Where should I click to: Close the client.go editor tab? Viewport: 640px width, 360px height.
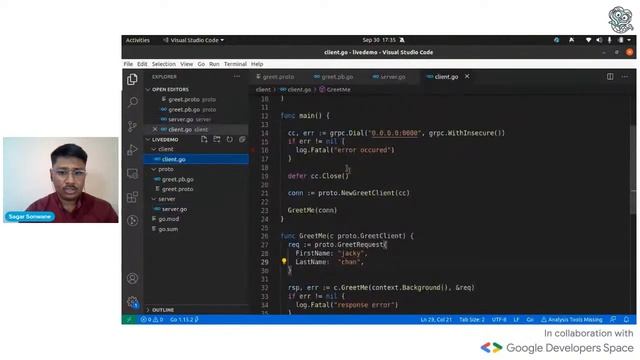click(467, 76)
